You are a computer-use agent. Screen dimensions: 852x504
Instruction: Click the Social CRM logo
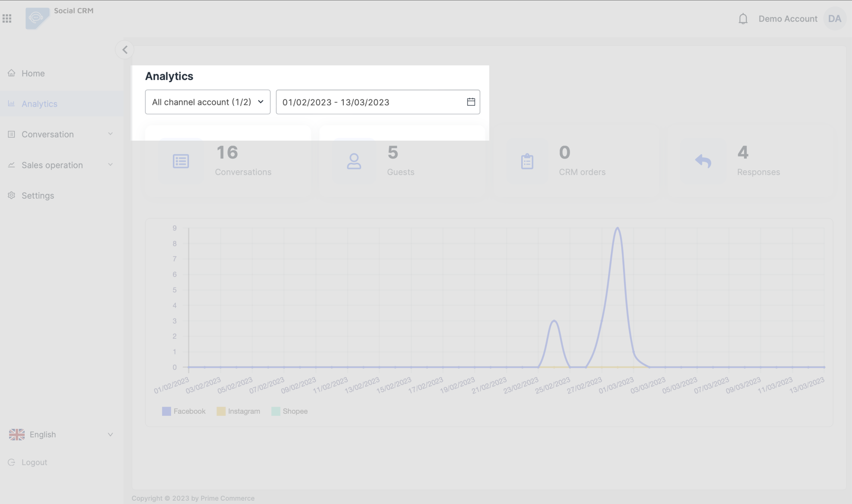click(37, 18)
